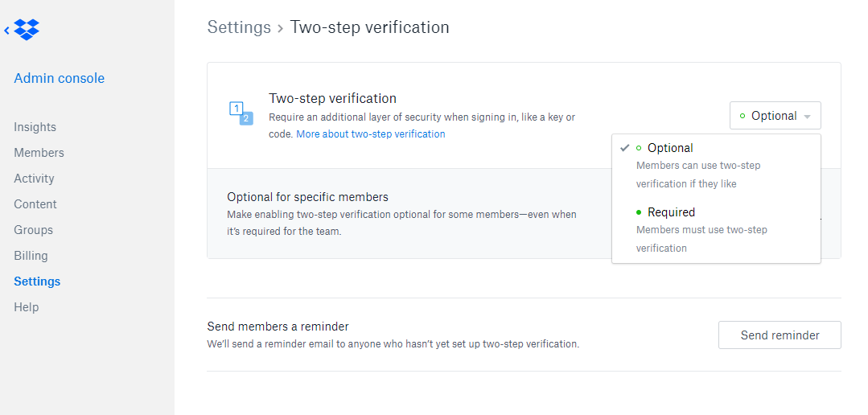
Task: Select Groups in the sidebar
Action: point(33,230)
